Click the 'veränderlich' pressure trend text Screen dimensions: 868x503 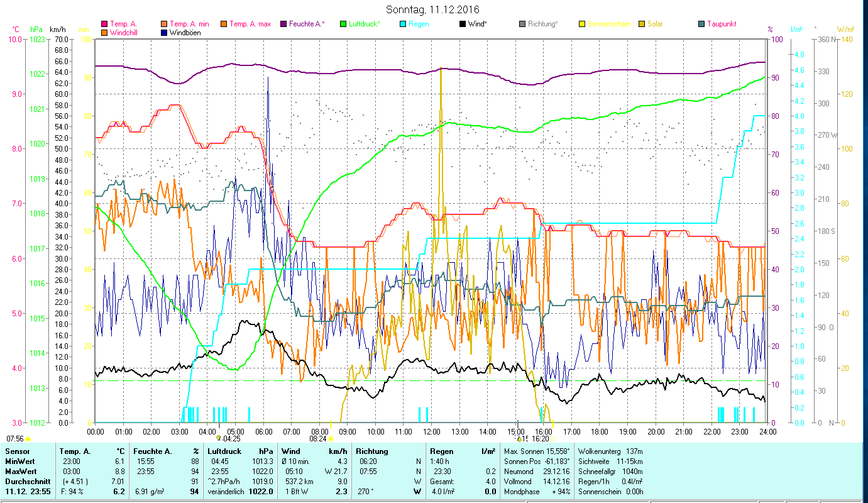tap(226, 492)
